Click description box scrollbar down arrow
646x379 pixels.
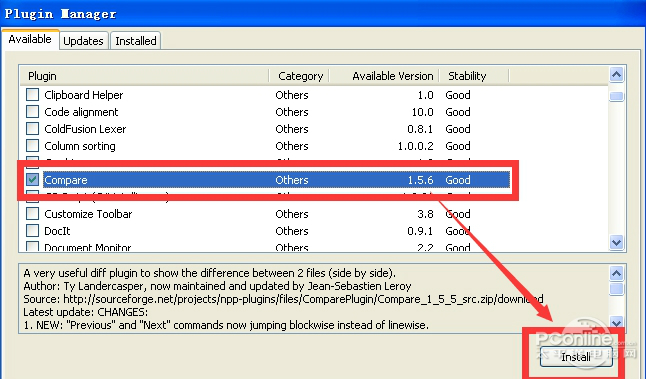pyautogui.click(x=616, y=323)
